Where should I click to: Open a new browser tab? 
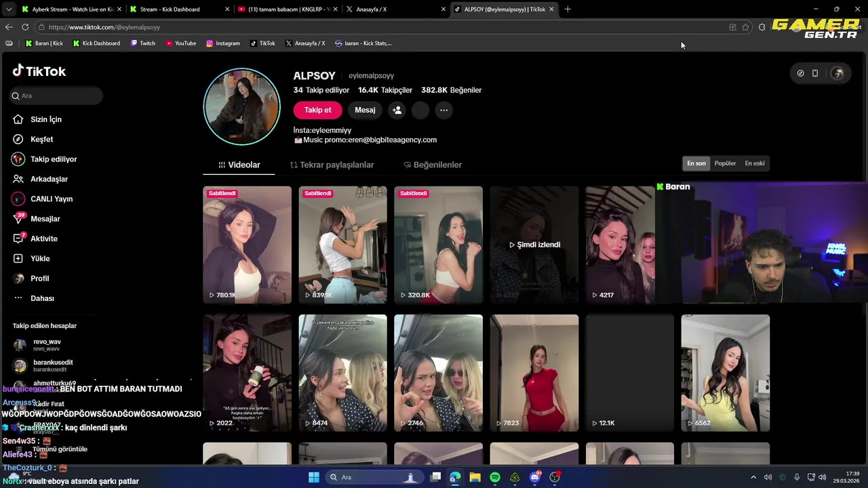(x=568, y=9)
